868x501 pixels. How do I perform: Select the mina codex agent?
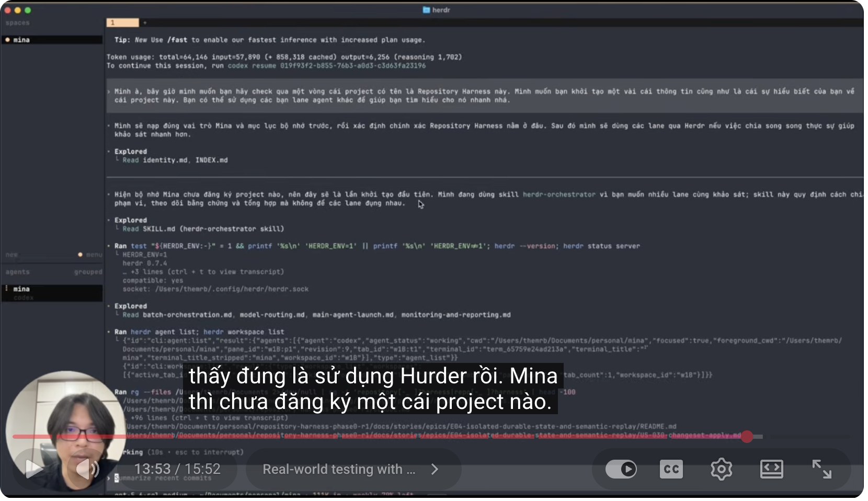tap(52, 293)
